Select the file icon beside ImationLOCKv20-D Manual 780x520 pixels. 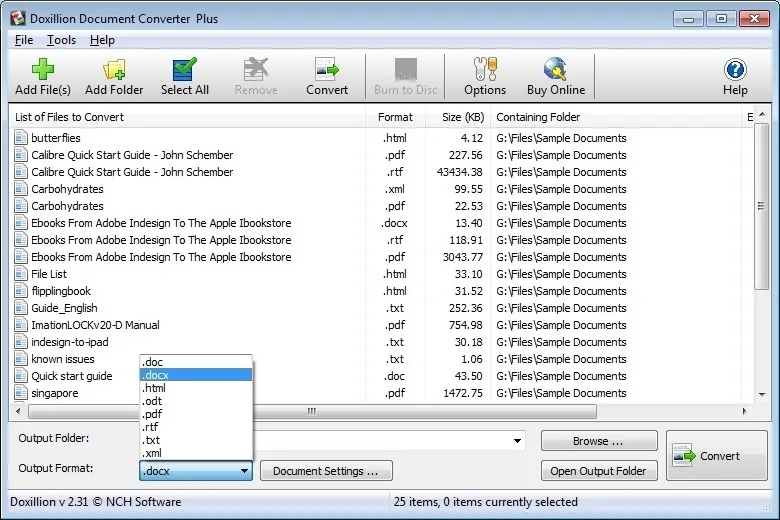[21, 325]
